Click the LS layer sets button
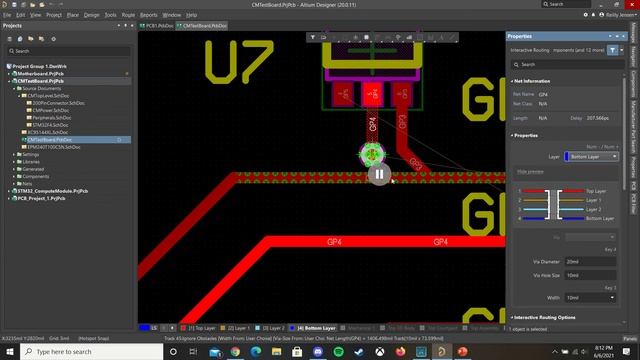Screen dimensions: 640x360 154,328
